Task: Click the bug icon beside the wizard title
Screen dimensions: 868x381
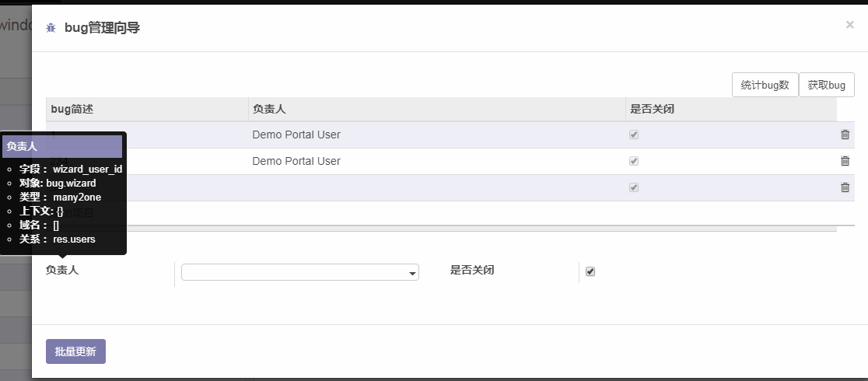Action: click(51, 28)
